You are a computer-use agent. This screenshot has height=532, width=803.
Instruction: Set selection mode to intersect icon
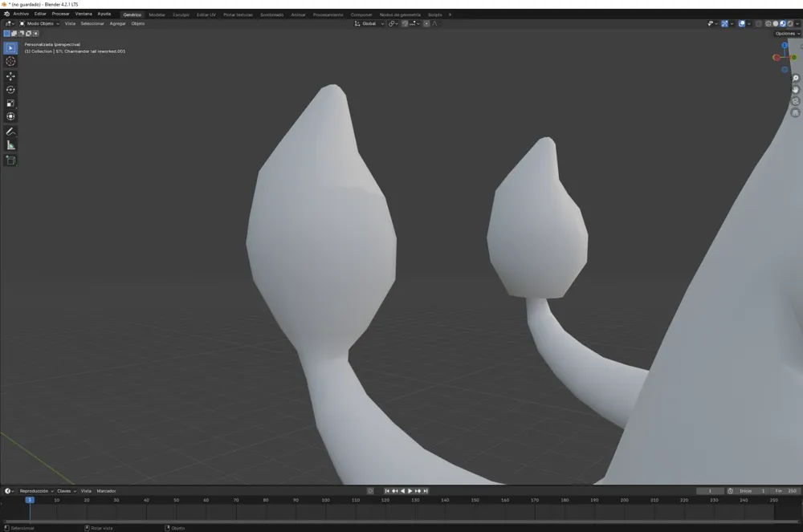coord(35,33)
